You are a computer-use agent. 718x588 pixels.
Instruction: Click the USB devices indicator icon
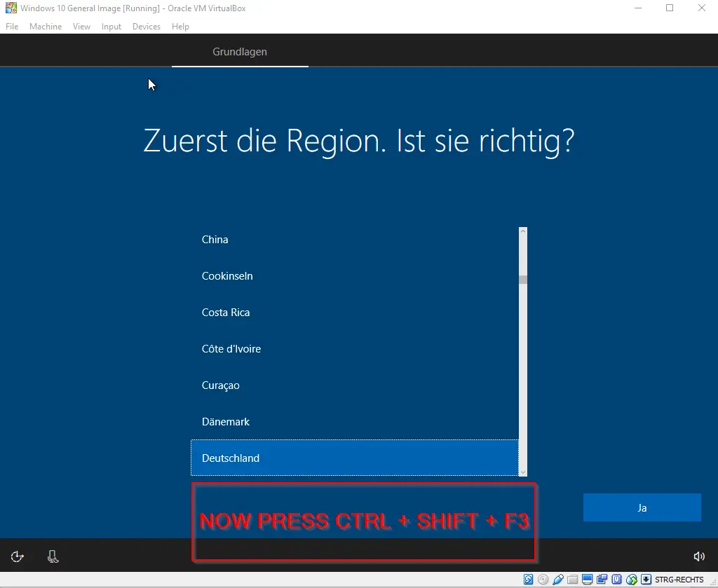click(557, 580)
